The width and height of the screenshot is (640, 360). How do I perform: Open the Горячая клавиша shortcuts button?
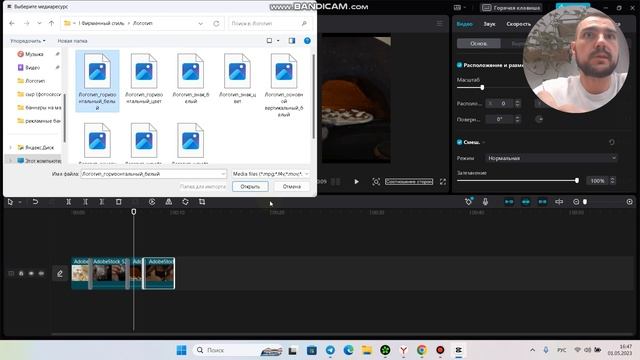512,8
